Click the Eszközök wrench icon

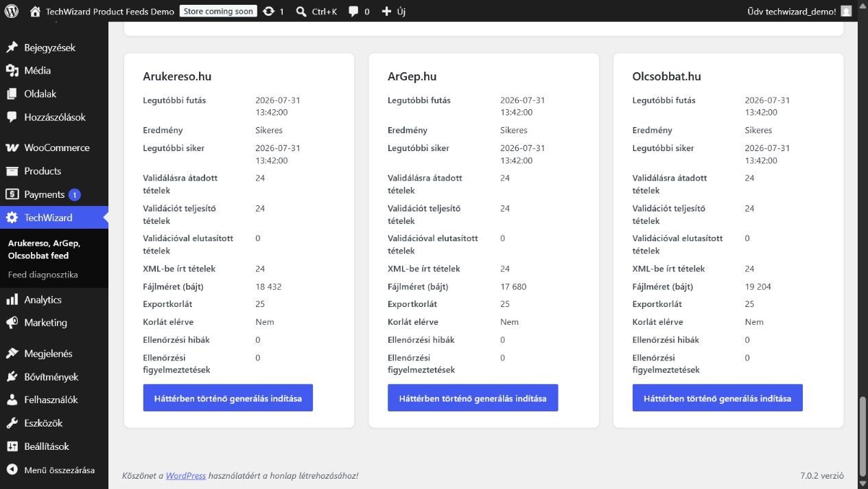(x=12, y=423)
